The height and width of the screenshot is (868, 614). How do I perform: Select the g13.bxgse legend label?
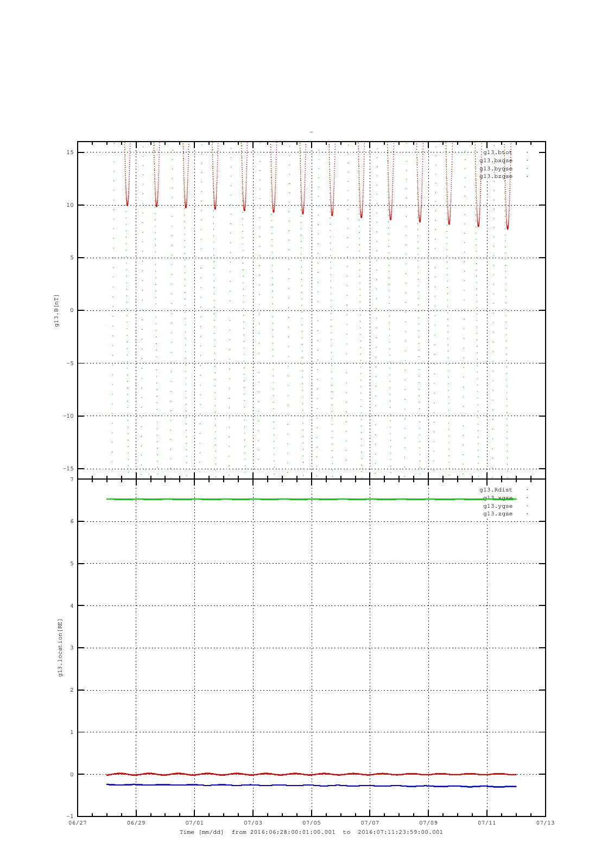(496, 161)
